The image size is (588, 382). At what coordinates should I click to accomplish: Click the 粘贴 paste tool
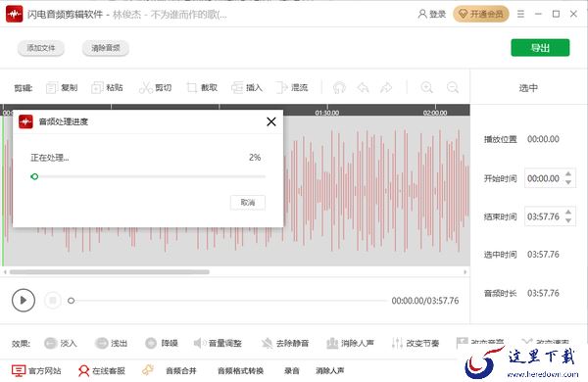107,88
